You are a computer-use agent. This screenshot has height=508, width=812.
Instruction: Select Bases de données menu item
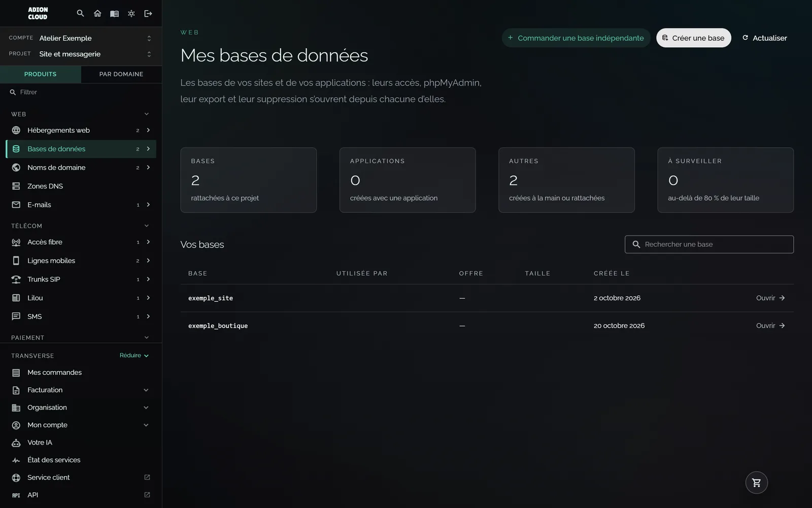pos(81,149)
